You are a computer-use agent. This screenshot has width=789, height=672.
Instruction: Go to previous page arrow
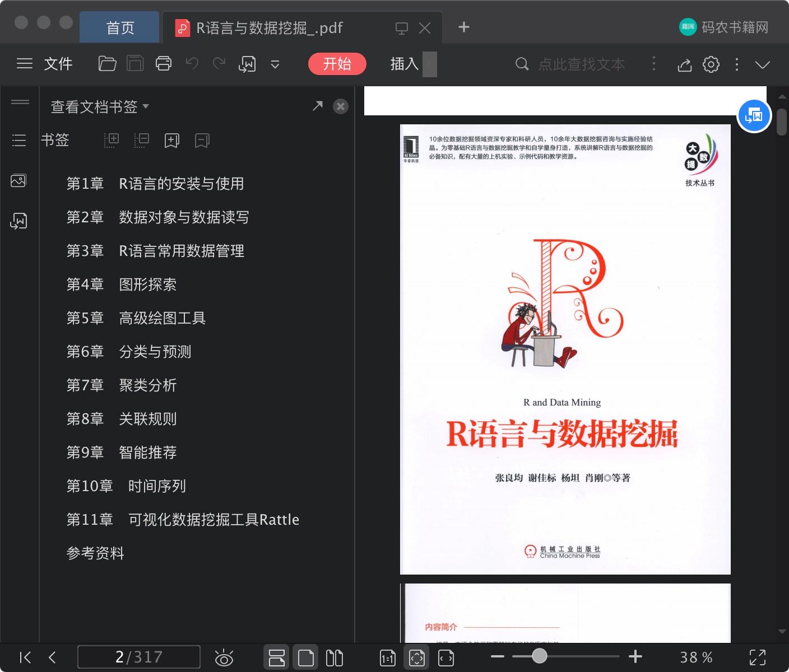tap(52, 657)
